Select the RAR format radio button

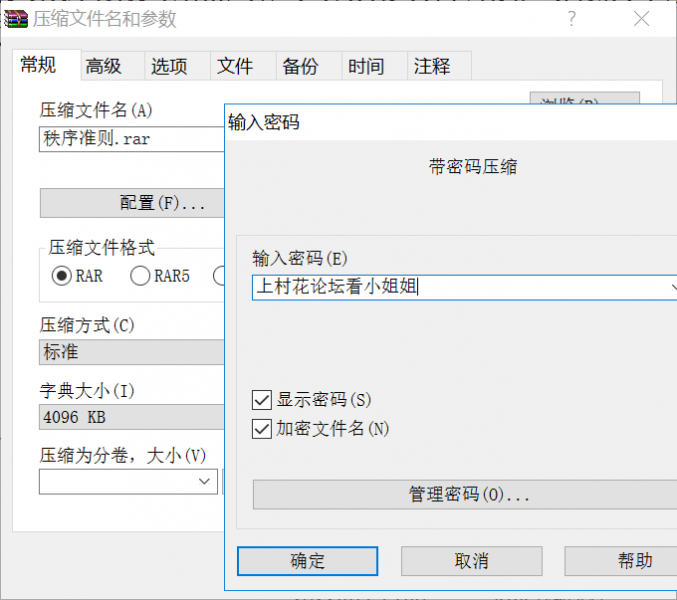point(62,276)
